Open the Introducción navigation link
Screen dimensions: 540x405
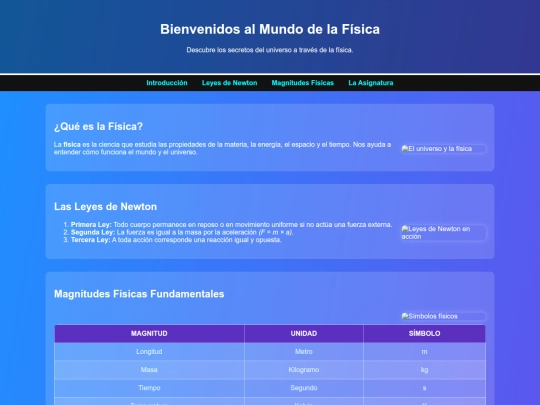(167, 83)
